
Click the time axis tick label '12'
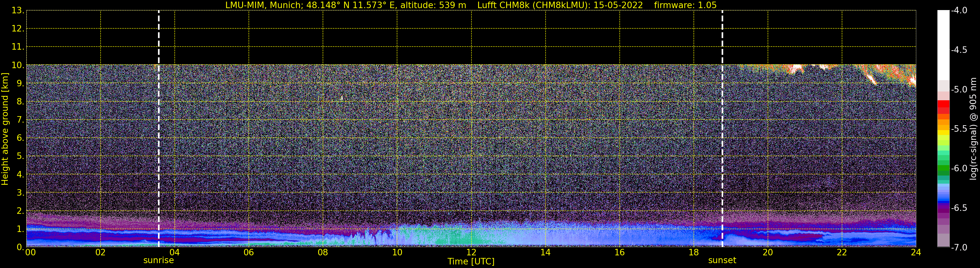tap(471, 252)
